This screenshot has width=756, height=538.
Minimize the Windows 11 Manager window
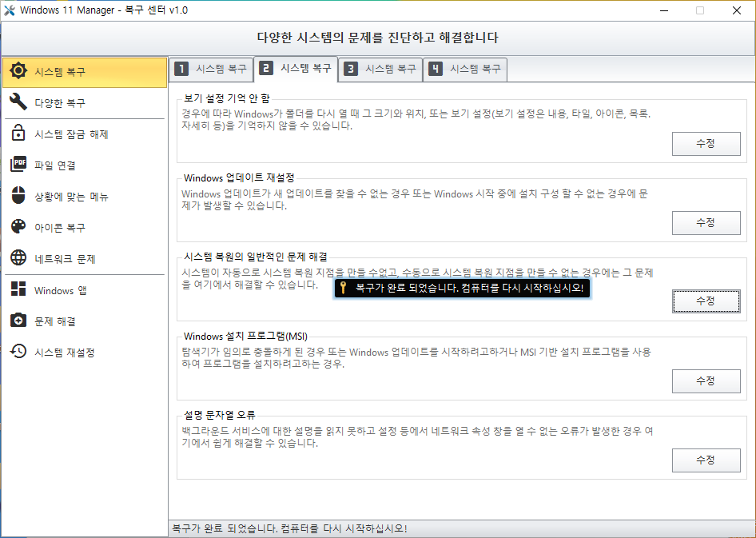(664, 10)
